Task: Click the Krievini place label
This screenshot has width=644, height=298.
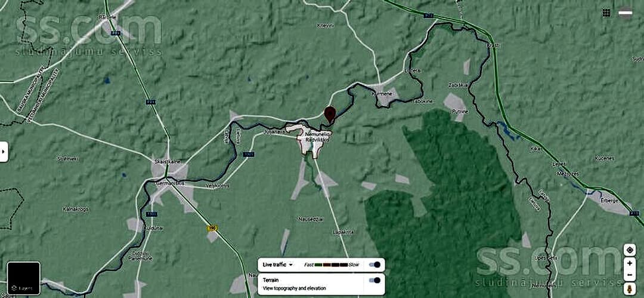Action: tap(326, 26)
